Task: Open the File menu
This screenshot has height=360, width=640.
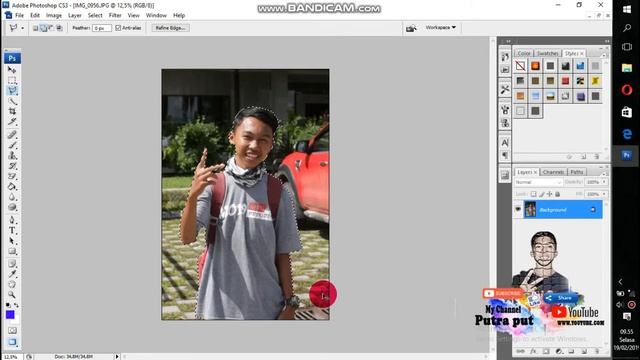Action: click(19, 15)
